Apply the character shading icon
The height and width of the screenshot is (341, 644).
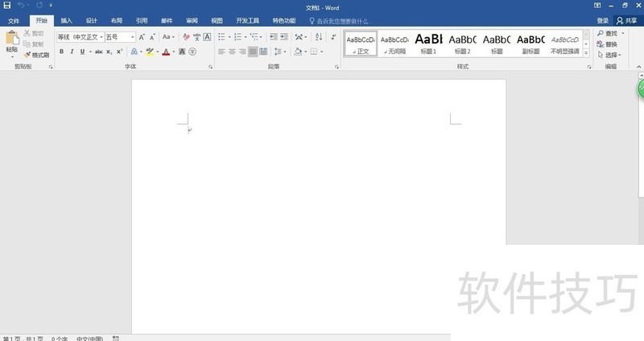(x=182, y=52)
